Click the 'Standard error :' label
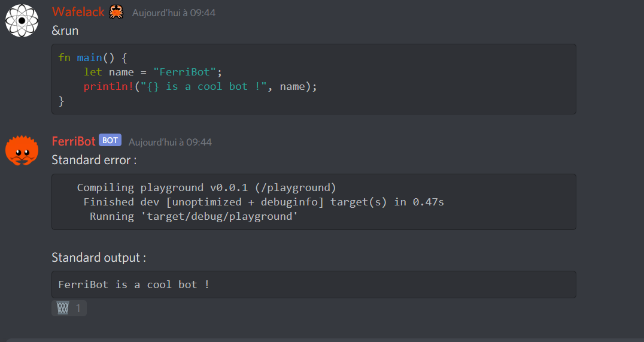 coord(94,160)
